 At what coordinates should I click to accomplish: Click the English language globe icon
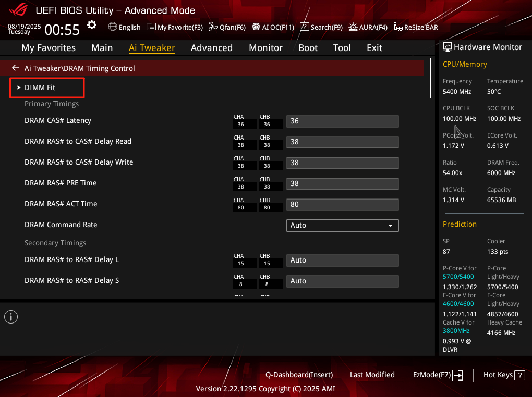click(x=113, y=27)
